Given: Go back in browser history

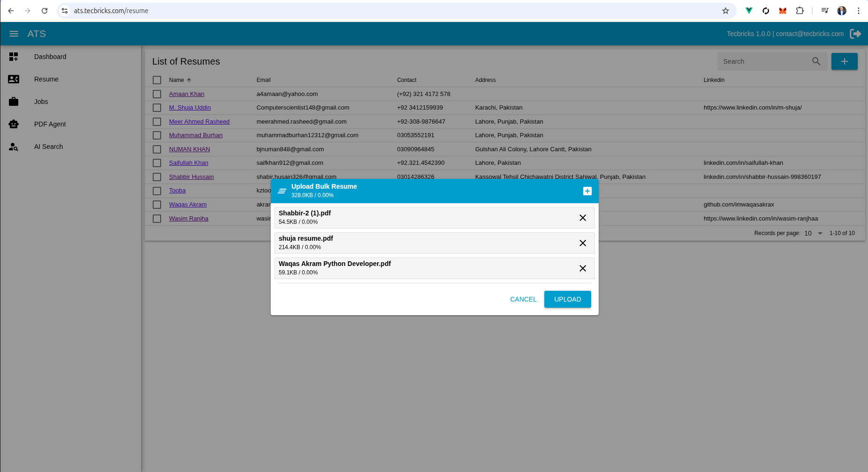Looking at the screenshot, I should click(11, 11).
